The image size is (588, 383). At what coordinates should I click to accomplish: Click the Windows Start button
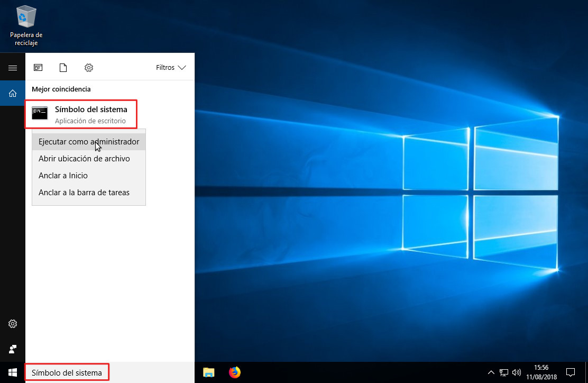click(x=13, y=372)
